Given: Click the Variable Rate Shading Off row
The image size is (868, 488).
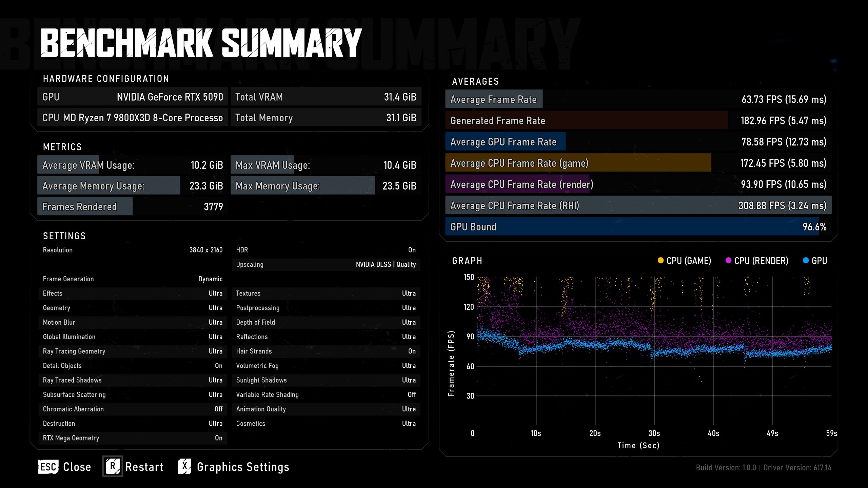Looking at the screenshot, I should pyautogui.click(x=326, y=395).
